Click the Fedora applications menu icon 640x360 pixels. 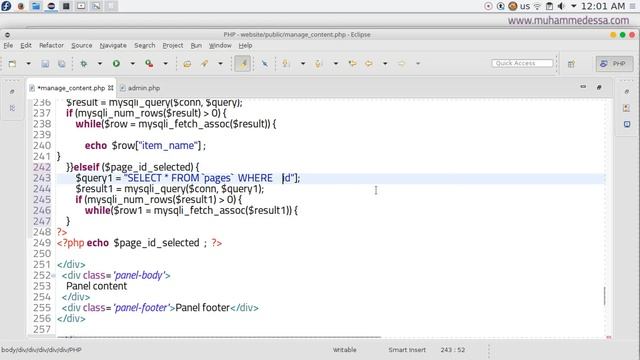(6, 6)
